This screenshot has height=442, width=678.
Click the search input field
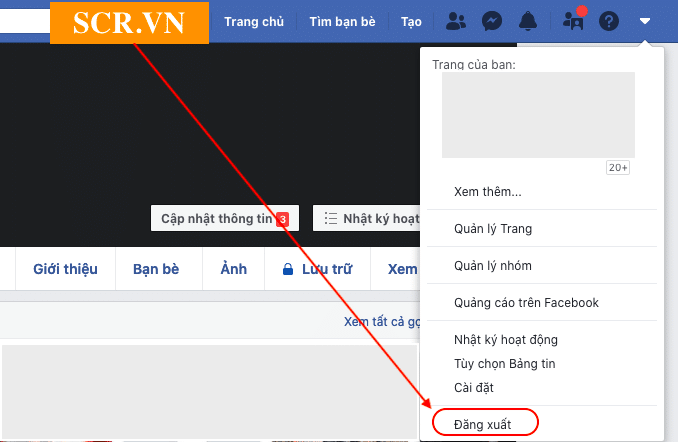point(25,21)
